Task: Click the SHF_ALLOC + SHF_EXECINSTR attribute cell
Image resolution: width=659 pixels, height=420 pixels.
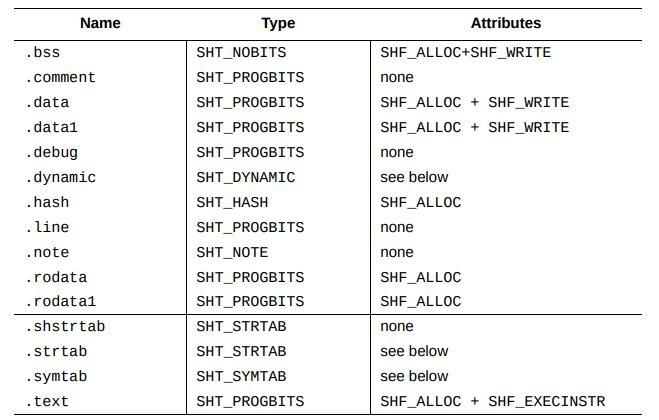Action: (x=492, y=401)
